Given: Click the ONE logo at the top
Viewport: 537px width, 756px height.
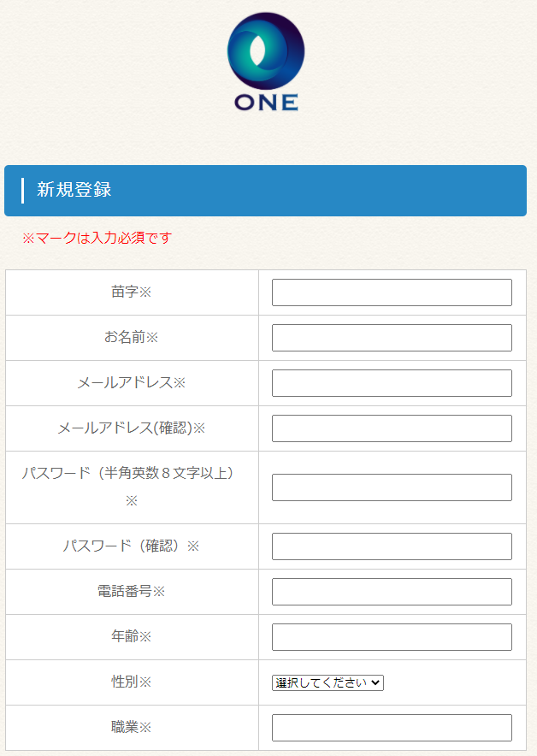Looking at the screenshot, I should tap(266, 62).
